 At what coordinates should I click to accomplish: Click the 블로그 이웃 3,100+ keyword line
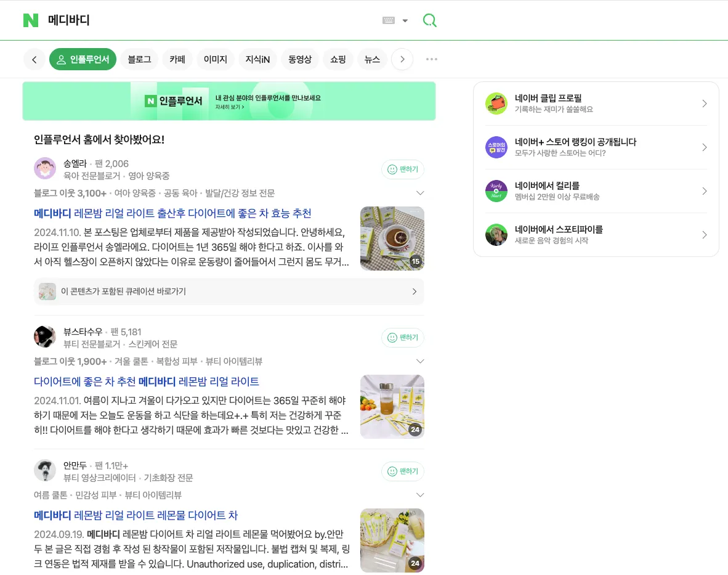[154, 194]
